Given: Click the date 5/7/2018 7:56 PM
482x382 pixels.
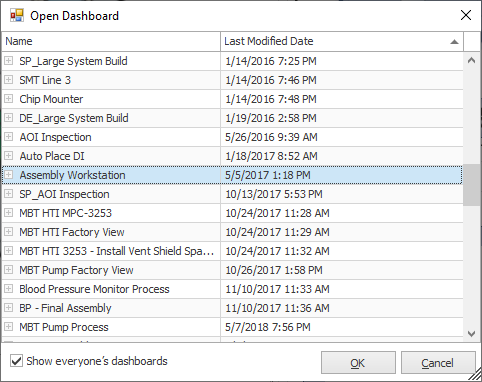Looking at the screenshot, I should click(268, 327).
